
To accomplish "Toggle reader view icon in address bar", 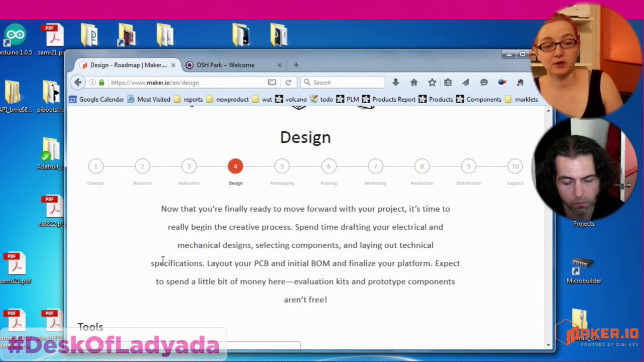I will 272,82.
